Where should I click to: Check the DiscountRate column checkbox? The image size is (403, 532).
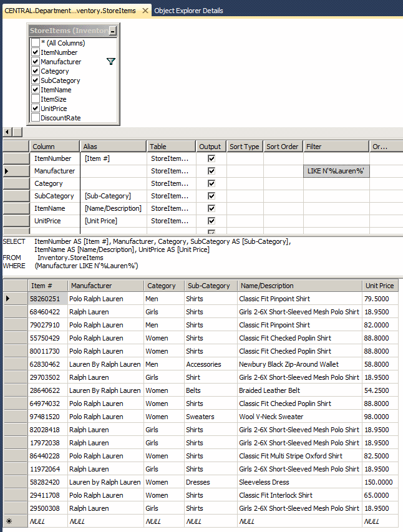pos(36,118)
